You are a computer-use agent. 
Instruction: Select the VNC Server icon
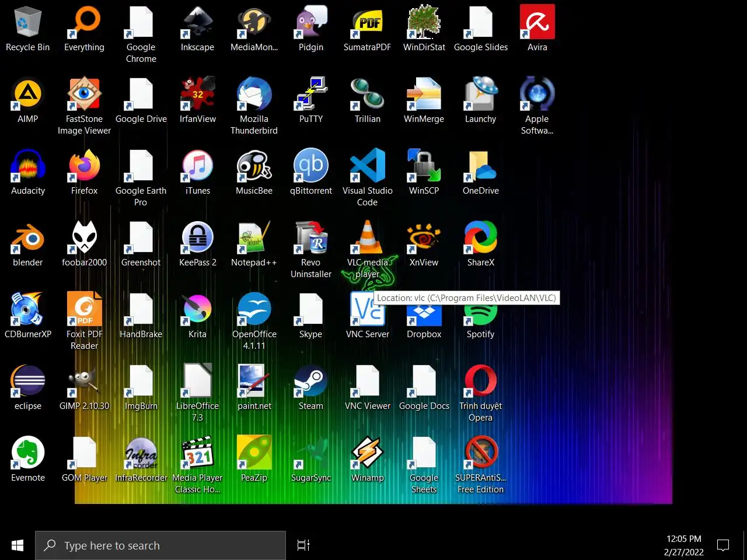(x=367, y=309)
